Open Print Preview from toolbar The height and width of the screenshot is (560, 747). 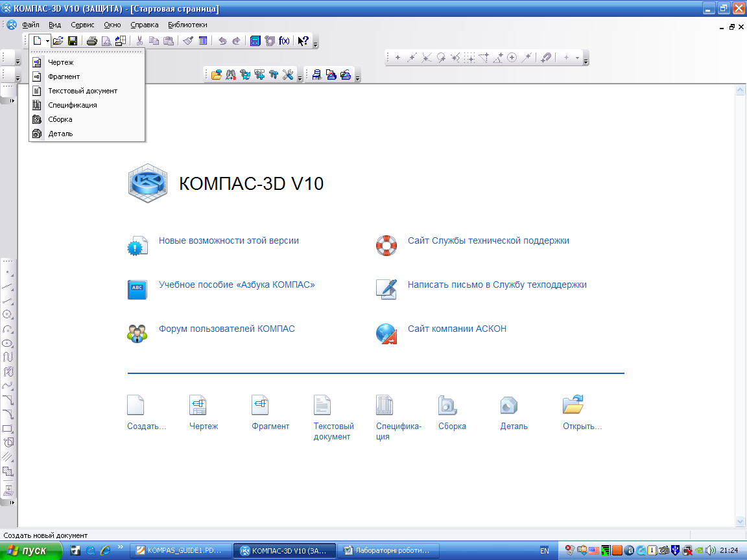pos(106,41)
